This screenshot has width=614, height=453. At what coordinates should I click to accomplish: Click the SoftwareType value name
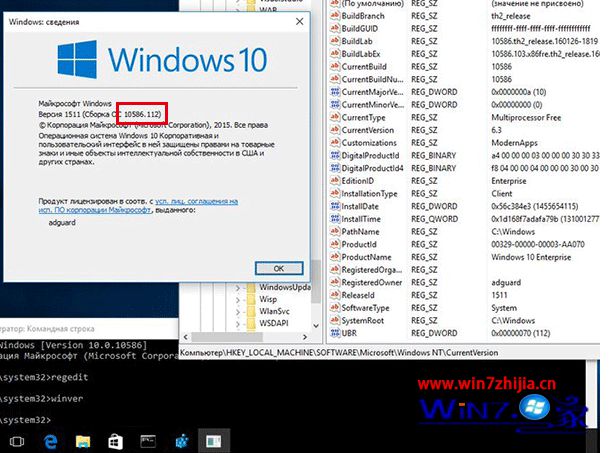pos(365,308)
